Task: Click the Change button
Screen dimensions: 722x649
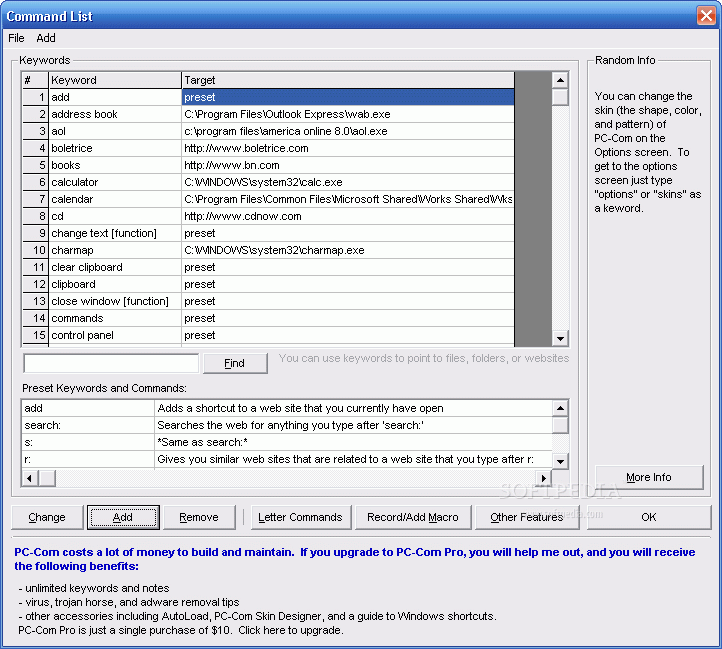Action: click(x=47, y=517)
